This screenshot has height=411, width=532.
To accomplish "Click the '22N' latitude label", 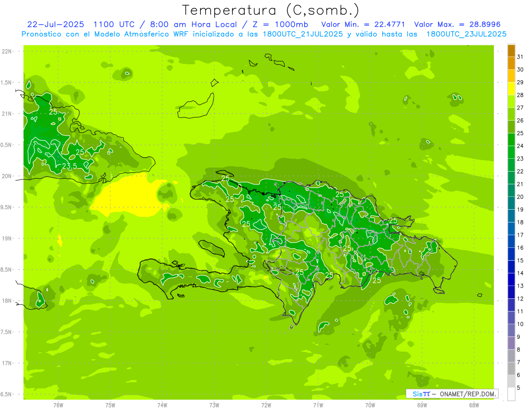I will pos(6,51).
